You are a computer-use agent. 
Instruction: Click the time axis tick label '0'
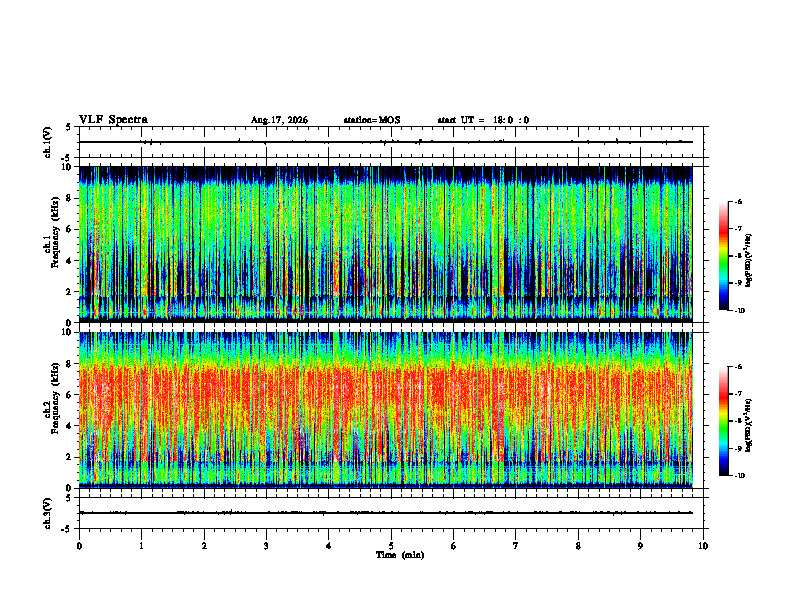pos(79,546)
